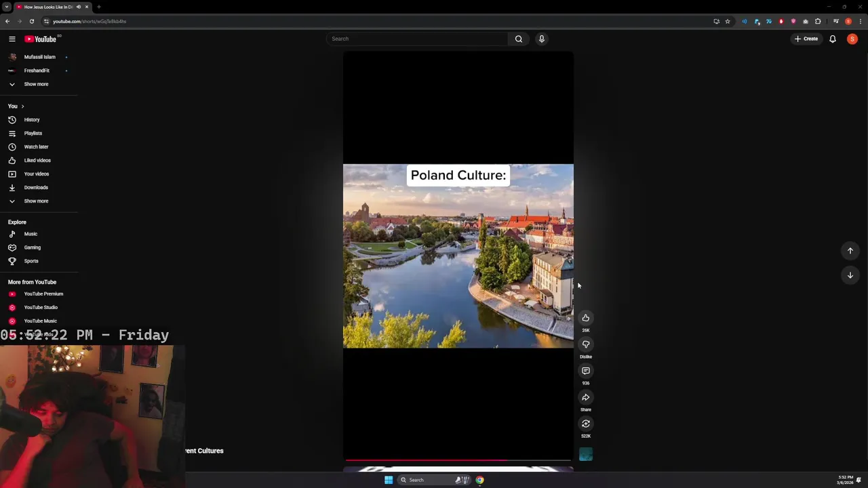Remix this Short
This screenshot has height=488, width=868.
click(x=586, y=424)
